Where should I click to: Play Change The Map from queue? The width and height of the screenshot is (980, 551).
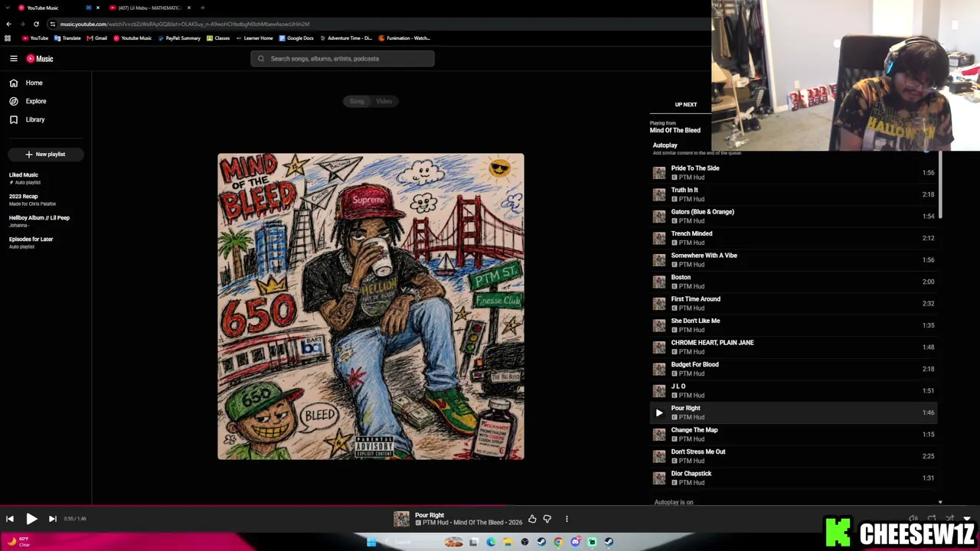(794, 435)
